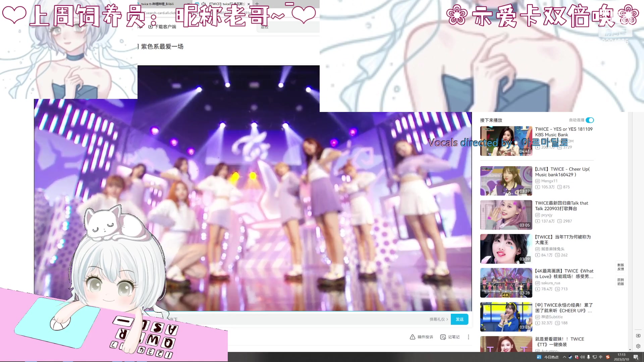The width and height of the screenshot is (644, 362).
Task: Click the video title 紫色系最爱一场
Action: [x=162, y=47]
